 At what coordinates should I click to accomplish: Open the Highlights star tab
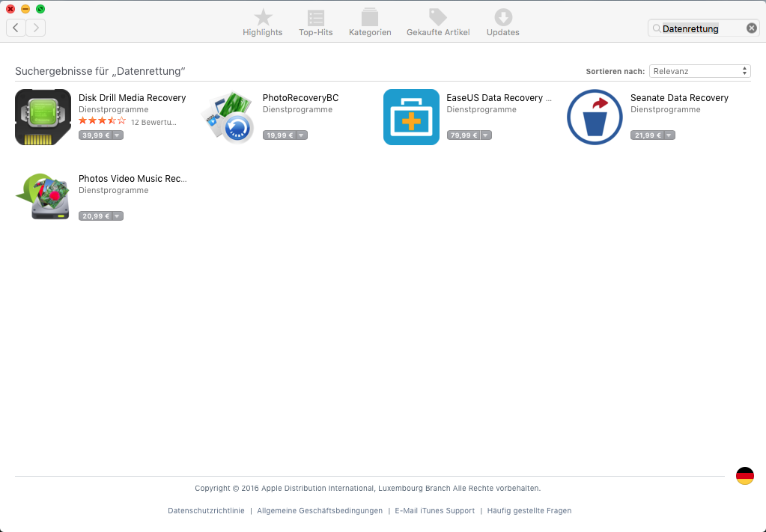point(263,22)
